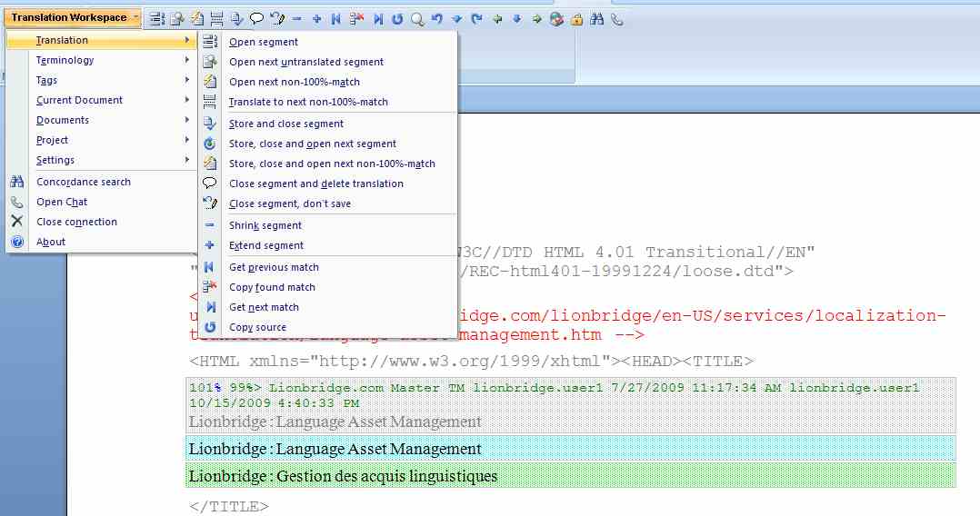Choose Translate to next non-100%-match

tap(328, 102)
